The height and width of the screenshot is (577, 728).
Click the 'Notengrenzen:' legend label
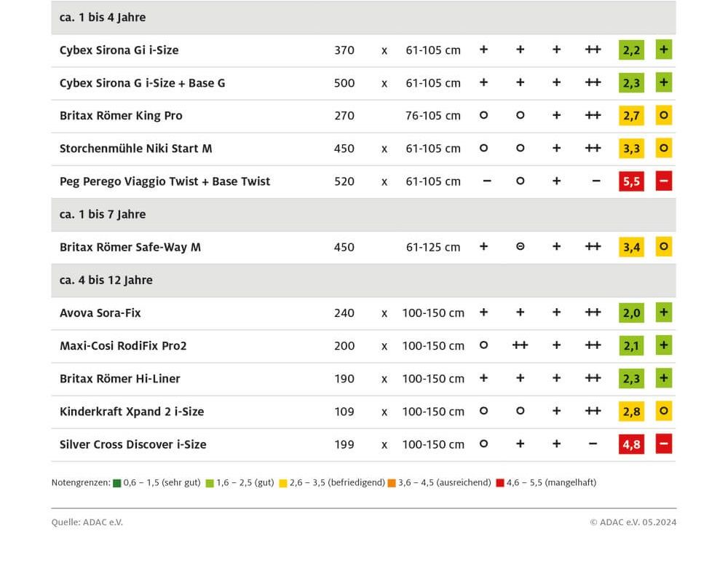pyautogui.click(x=81, y=483)
